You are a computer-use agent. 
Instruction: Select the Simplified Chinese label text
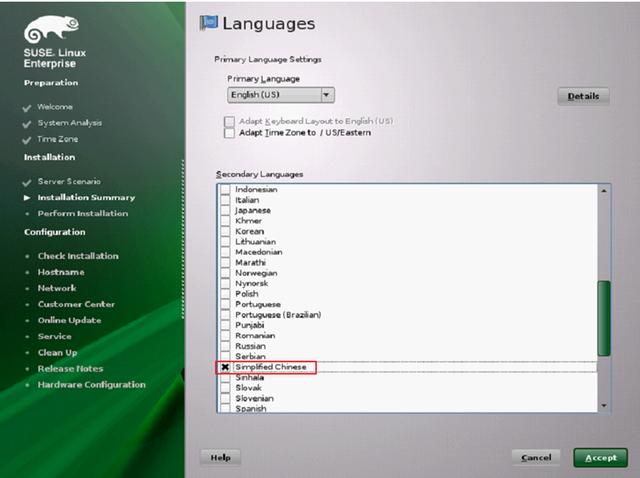[271, 367]
